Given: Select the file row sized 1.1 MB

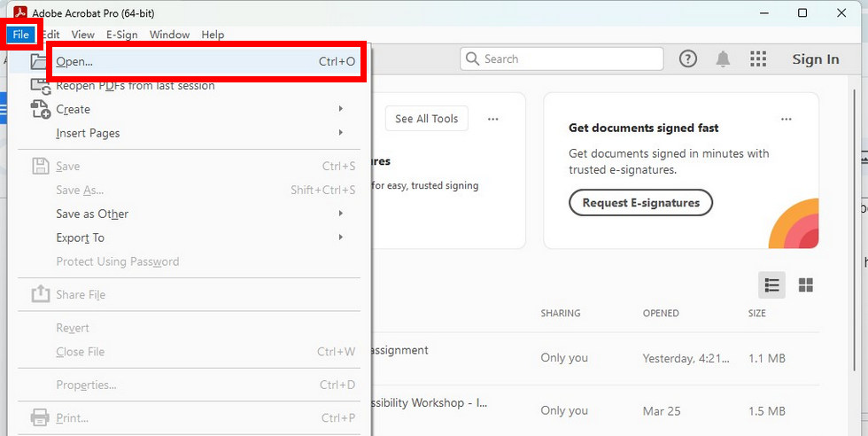Looking at the screenshot, I should click(x=595, y=358).
